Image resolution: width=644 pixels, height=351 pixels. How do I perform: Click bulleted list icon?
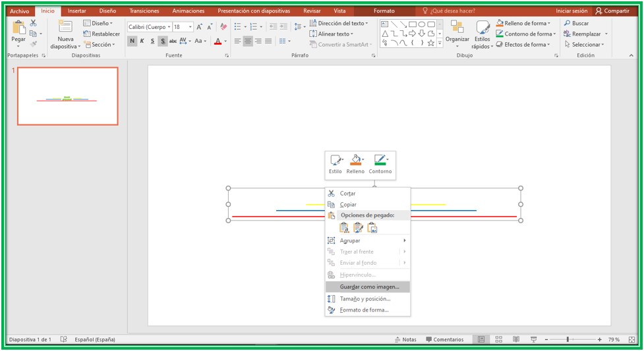point(238,27)
